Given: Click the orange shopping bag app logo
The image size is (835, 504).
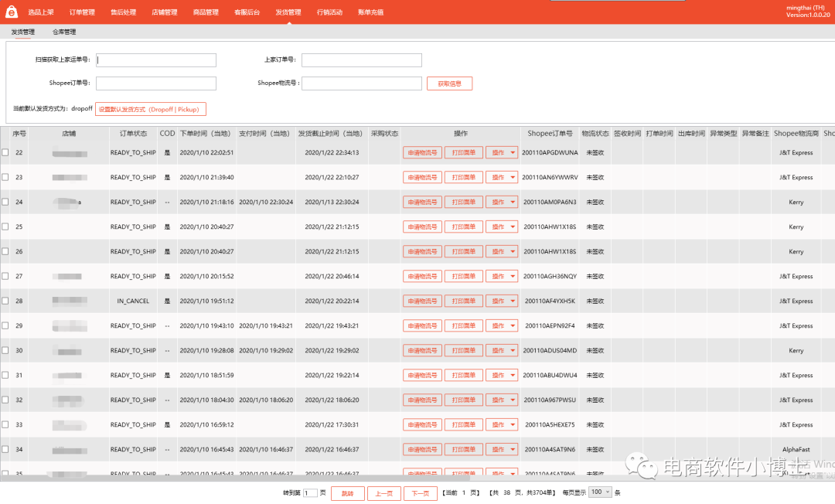Looking at the screenshot, I should (11, 12).
